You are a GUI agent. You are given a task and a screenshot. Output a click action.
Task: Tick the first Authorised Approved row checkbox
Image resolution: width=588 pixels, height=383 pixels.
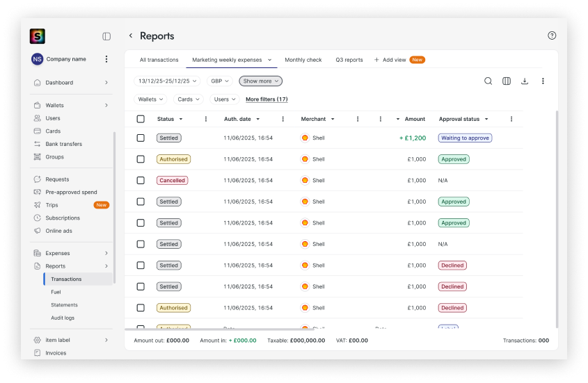[x=141, y=159]
